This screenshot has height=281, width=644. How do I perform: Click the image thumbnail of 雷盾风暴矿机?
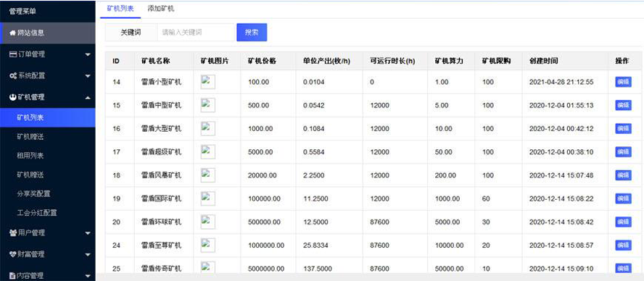tap(208, 175)
